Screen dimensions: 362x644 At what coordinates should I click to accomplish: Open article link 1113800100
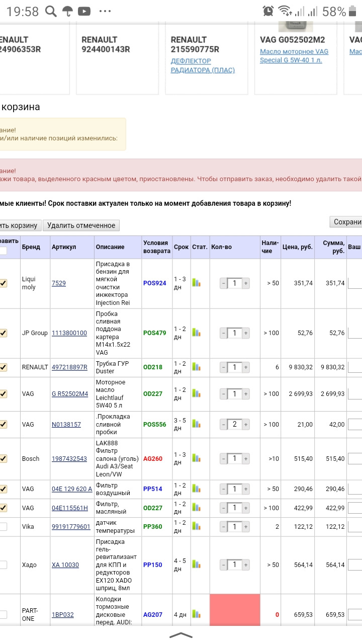69,333
